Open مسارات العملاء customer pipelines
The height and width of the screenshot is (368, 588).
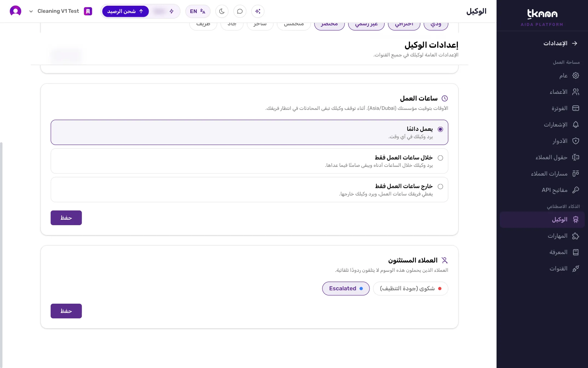pos(542,174)
